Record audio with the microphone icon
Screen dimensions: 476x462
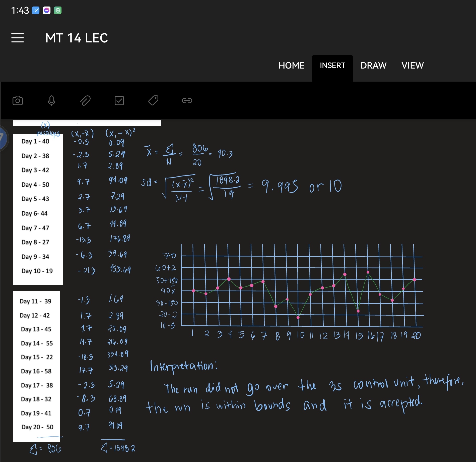click(51, 101)
